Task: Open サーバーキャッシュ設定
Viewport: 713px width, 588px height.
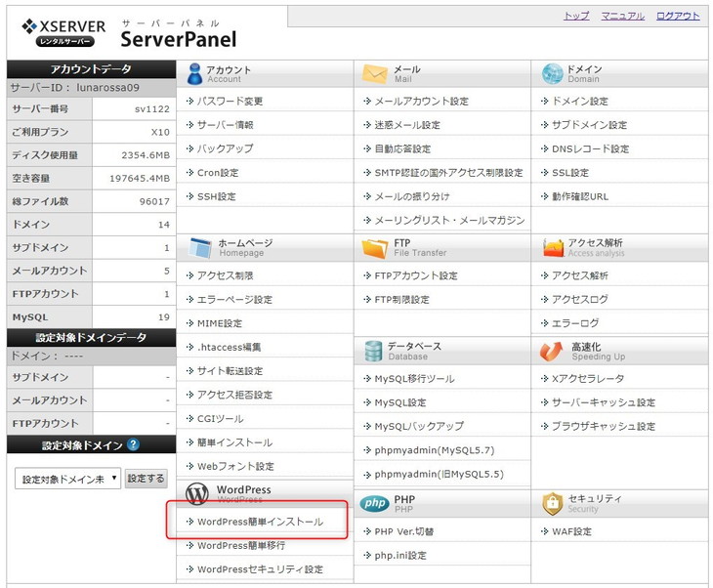Action: pos(604,402)
